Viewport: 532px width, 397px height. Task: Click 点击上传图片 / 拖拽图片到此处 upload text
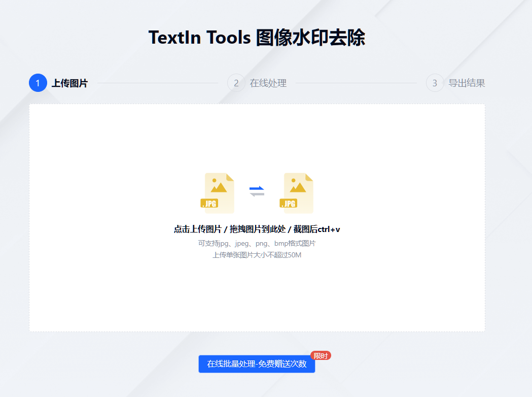pos(257,229)
